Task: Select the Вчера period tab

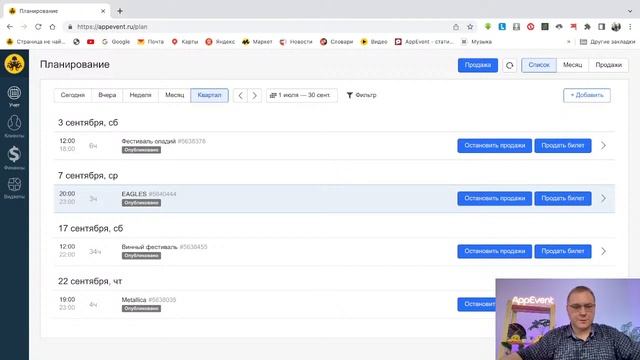Action: pyautogui.click(x=107, y=96)
